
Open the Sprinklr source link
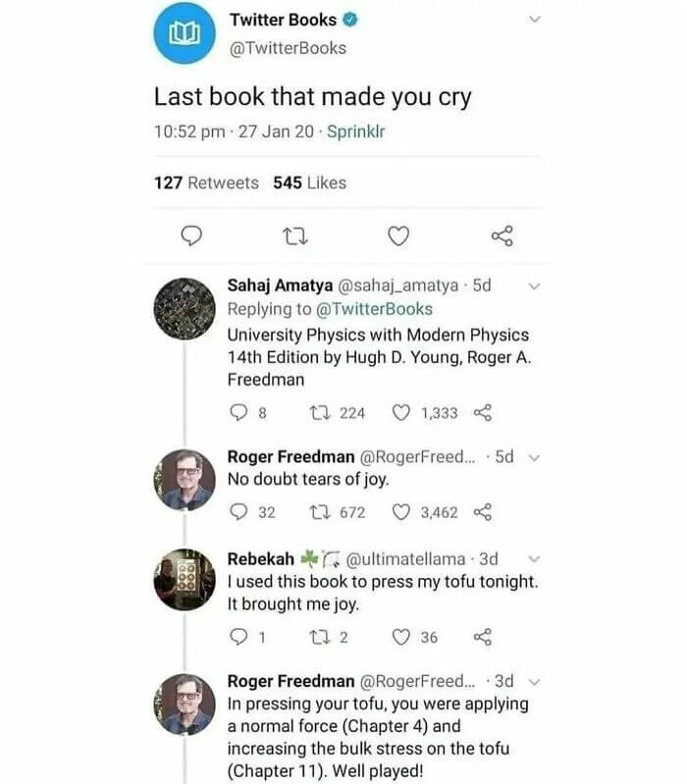click(x=356, y=132)
